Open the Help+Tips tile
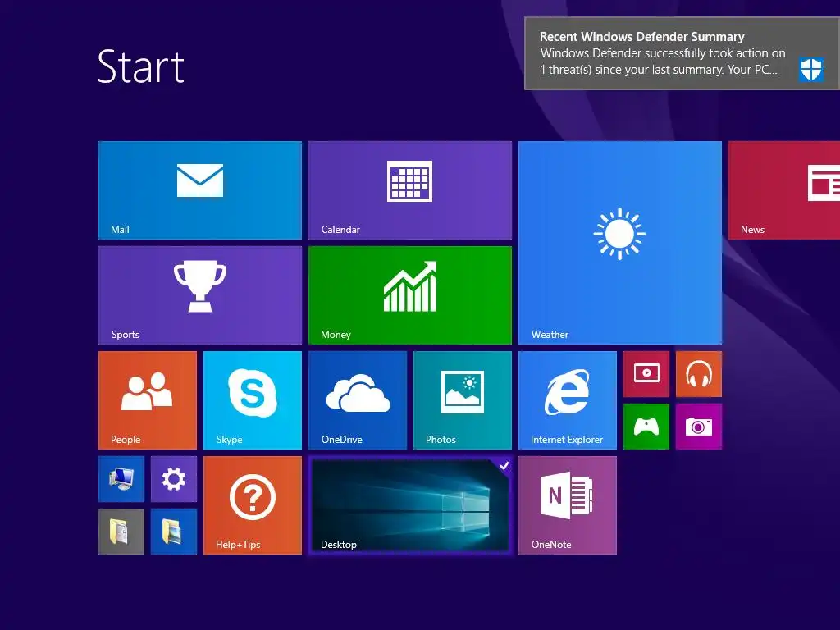This screenshot has width=840, height=630. 253,505
